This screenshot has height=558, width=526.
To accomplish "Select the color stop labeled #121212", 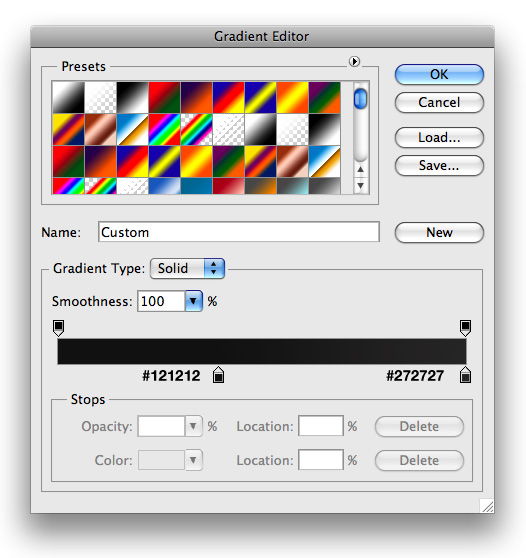I will click(219, 375).
